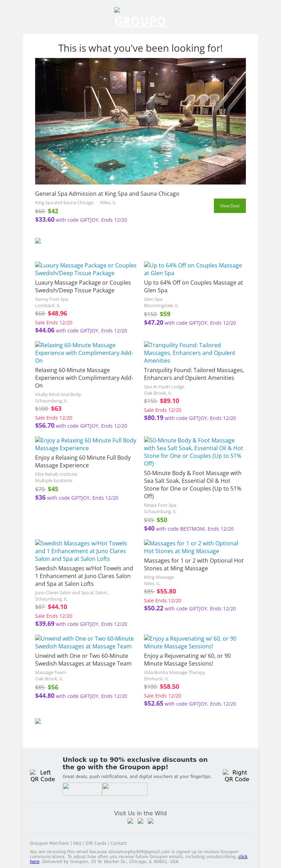Open the Groupon Merchant footer link
Screen dimensions: 281x868
pyautogui.click(x=49, y=843)
